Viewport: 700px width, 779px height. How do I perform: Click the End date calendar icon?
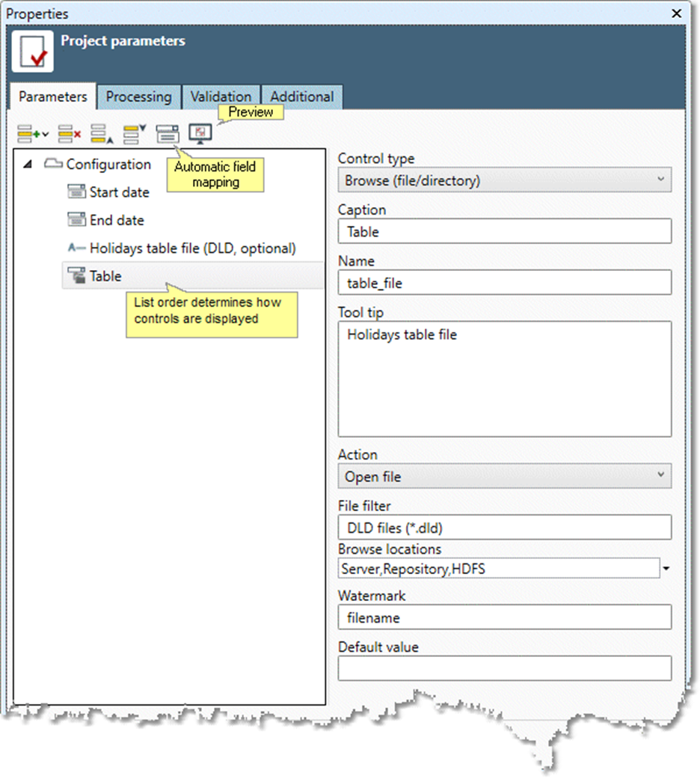tap(77, 219)
